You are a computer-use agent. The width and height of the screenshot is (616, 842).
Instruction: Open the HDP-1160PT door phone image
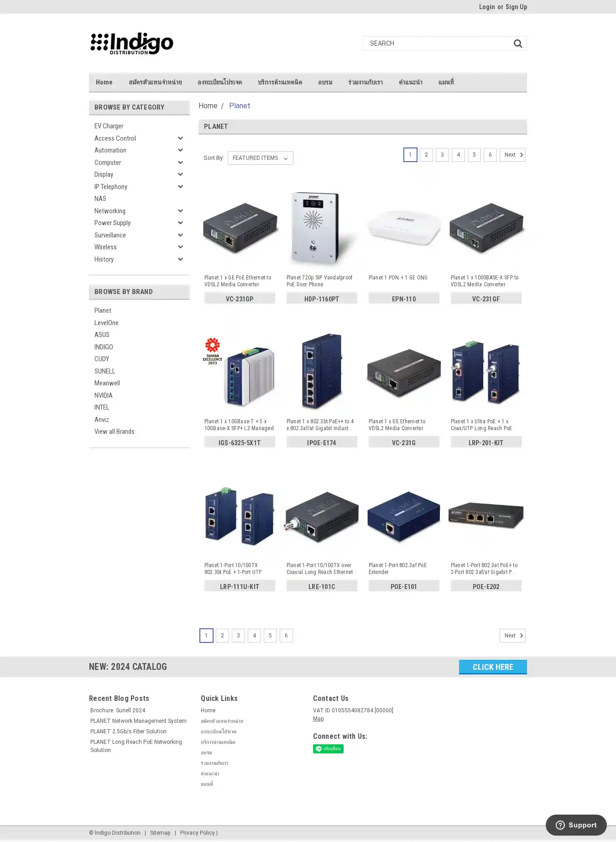click(322, 227)
